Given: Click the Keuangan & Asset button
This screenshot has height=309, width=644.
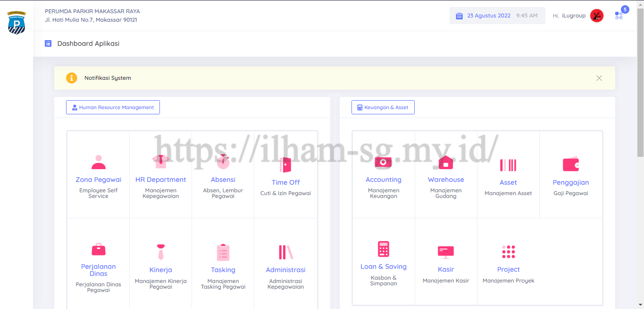Looking at the screenshot, I should coord(383,107).
